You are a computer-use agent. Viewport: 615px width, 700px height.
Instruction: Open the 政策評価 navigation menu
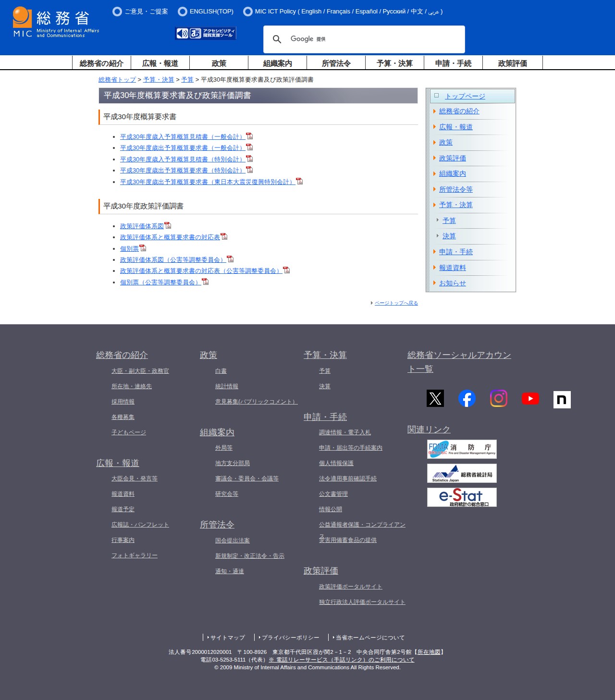[513, 63]
